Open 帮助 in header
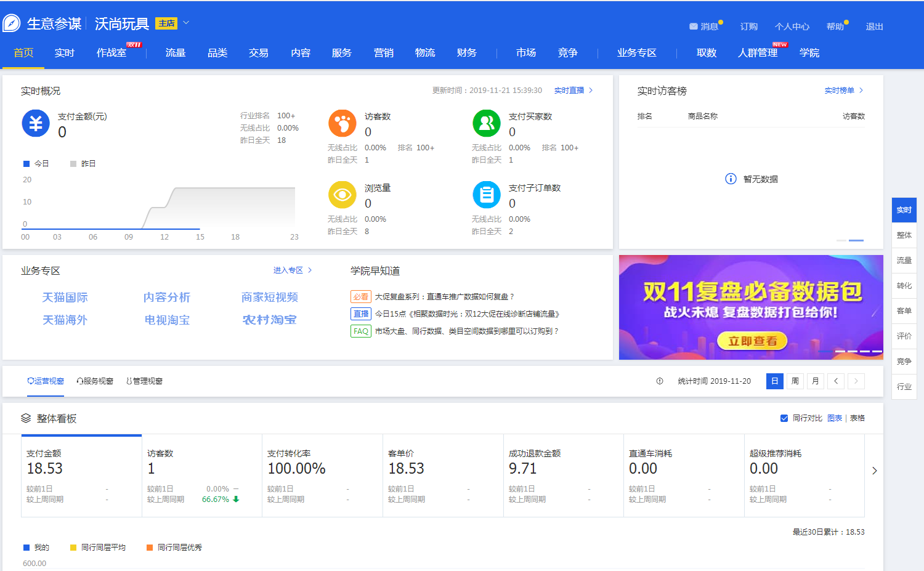924x571 pixels. tap(835, 26)
